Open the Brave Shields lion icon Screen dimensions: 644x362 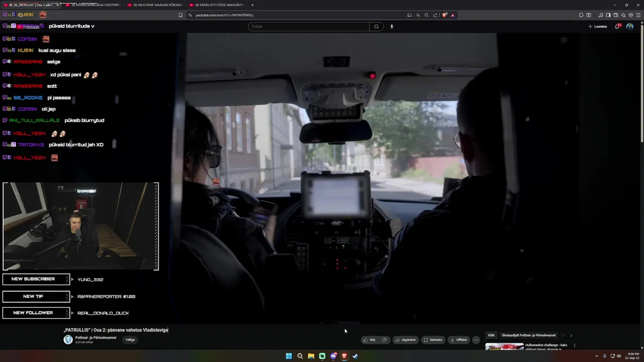pyautogui.click(x=445, y=15)
